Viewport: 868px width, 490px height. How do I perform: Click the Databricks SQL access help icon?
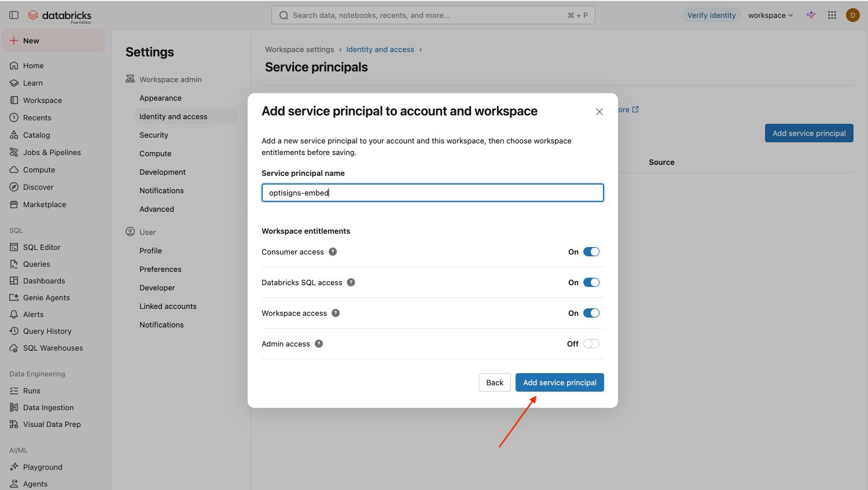coord(351,282)
